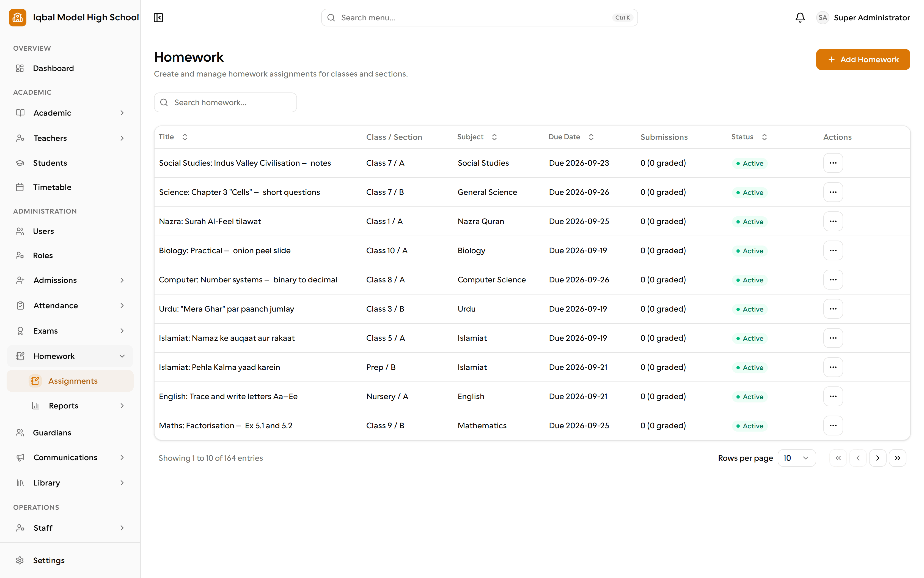Click Super Administrator account name

click(872, 18)
